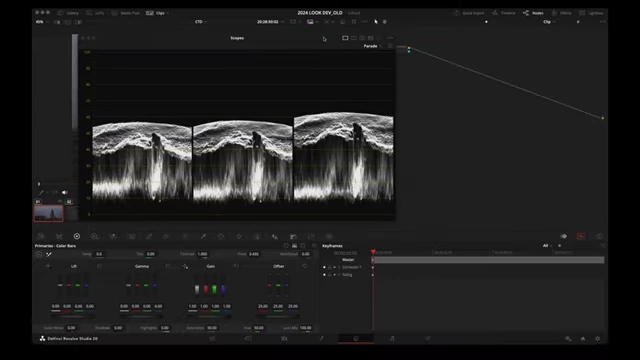Open Scopes window settings icon beside Parade
640x360 pixels.
tap(390, 46)
